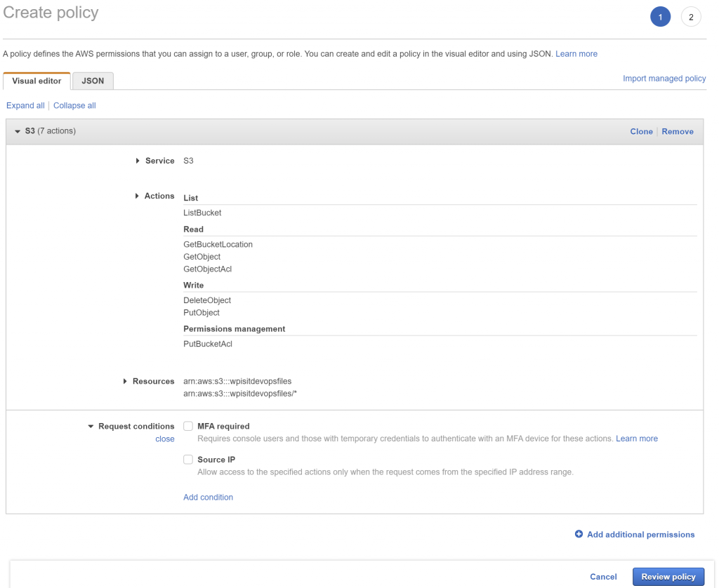Click the GetObjectAcl action
Screen dimensions: 719x588
207,269
